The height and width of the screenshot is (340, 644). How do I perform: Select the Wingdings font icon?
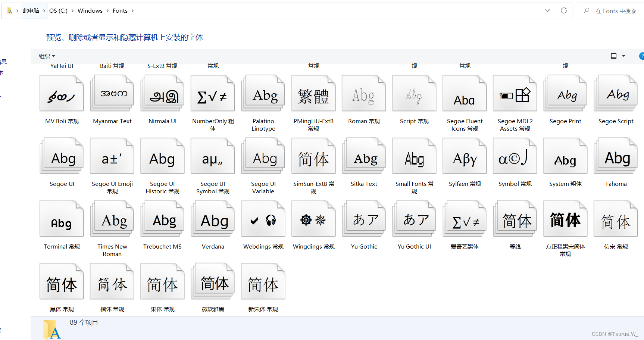(x=313, y=219)
